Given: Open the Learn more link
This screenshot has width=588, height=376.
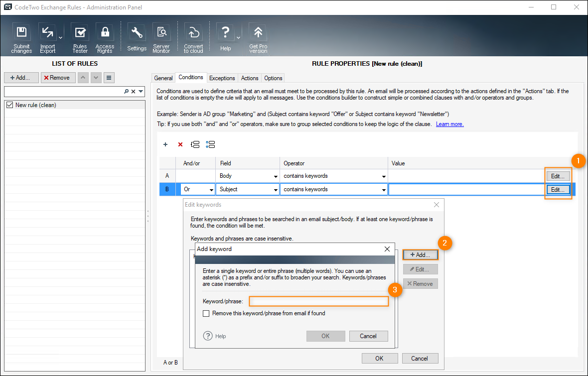Looking at the screenshot, I should pos(449,124).
